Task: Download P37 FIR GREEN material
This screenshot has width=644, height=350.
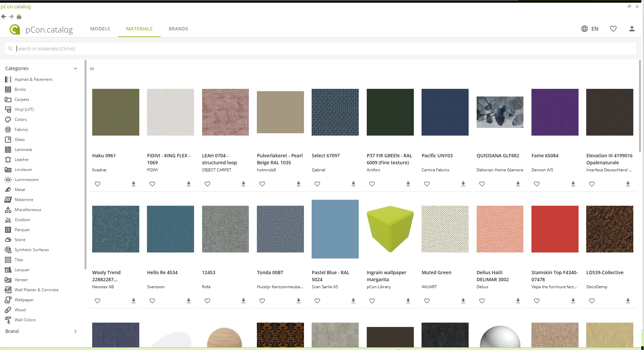Action: (x=408, y=184)
